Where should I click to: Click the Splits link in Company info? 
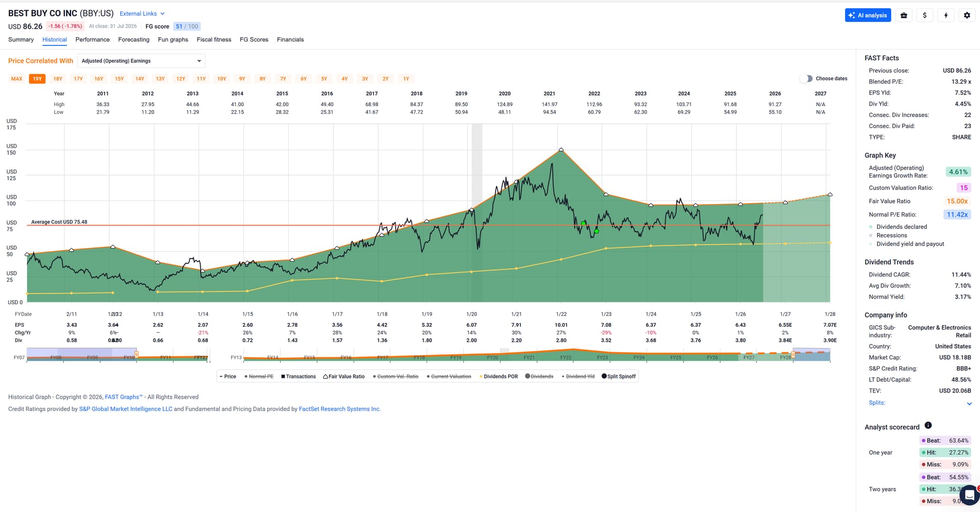coord(877,403)
